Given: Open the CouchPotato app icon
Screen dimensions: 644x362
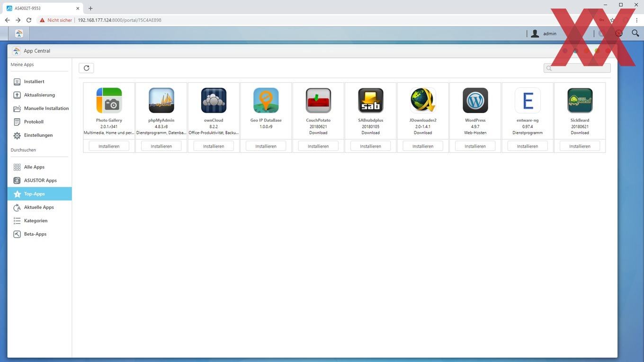Looking at the screenshot, I should (x=318, y=100).
